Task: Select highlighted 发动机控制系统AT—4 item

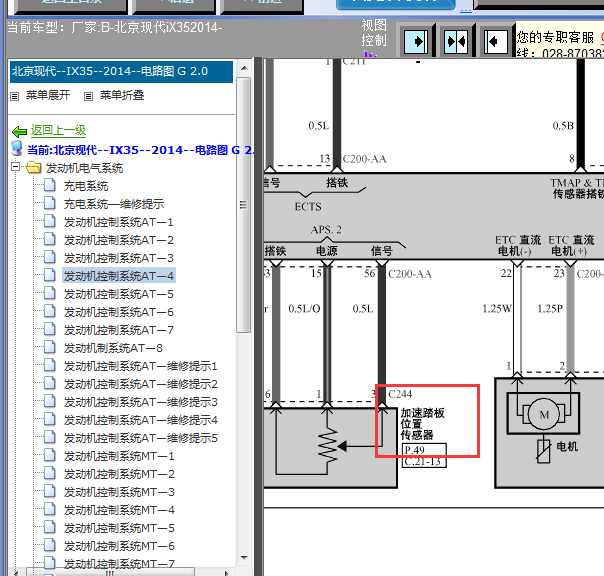Action: 119,276
